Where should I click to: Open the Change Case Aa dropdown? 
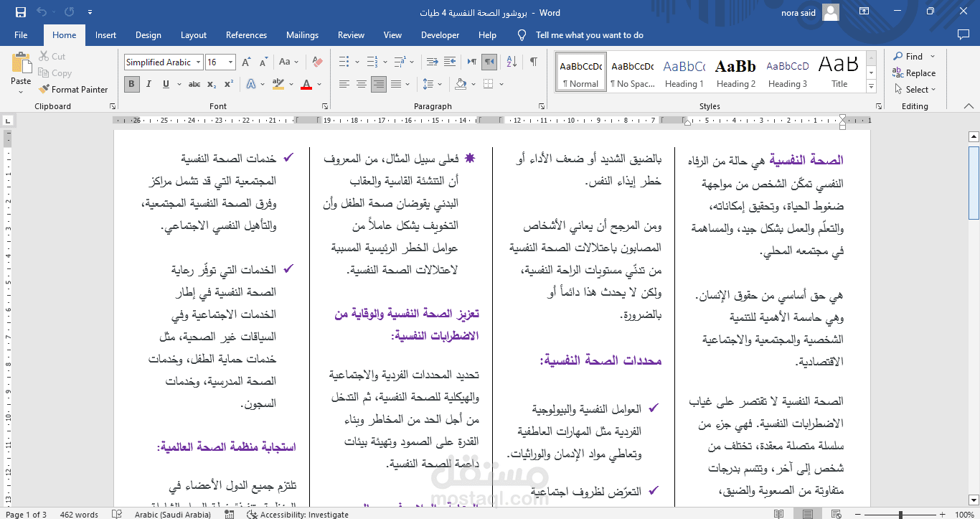tap(289, 62)
